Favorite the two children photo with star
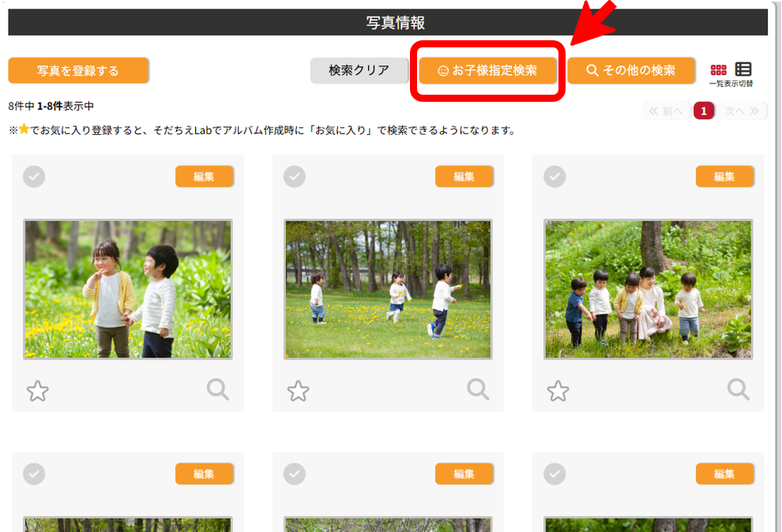The image size is (782, 532). (x=37, y=391)
